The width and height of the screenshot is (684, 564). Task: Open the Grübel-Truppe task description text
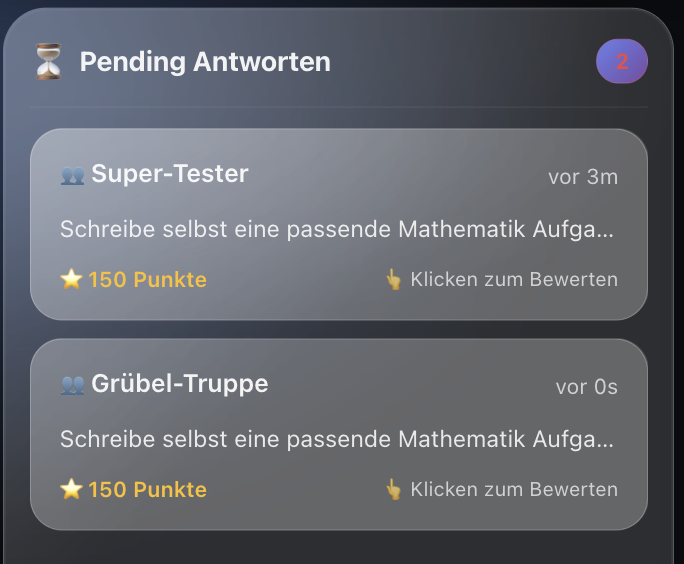(x=337, y=439)
